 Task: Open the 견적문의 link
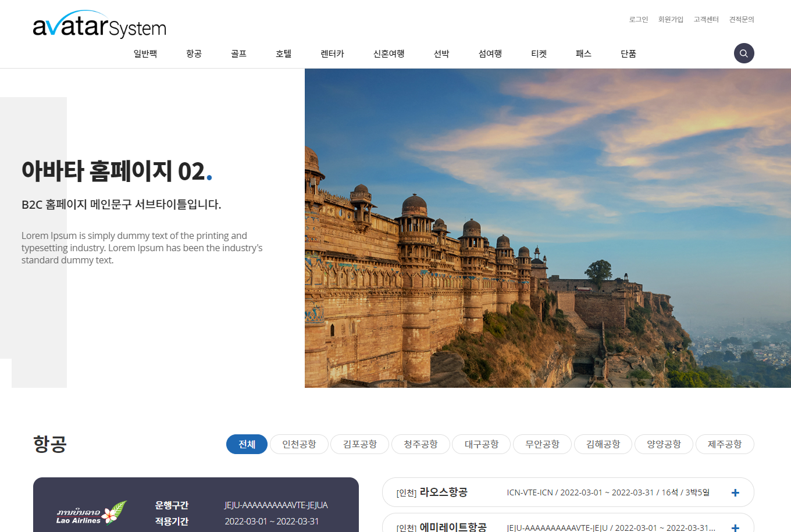tap(742, 19)
